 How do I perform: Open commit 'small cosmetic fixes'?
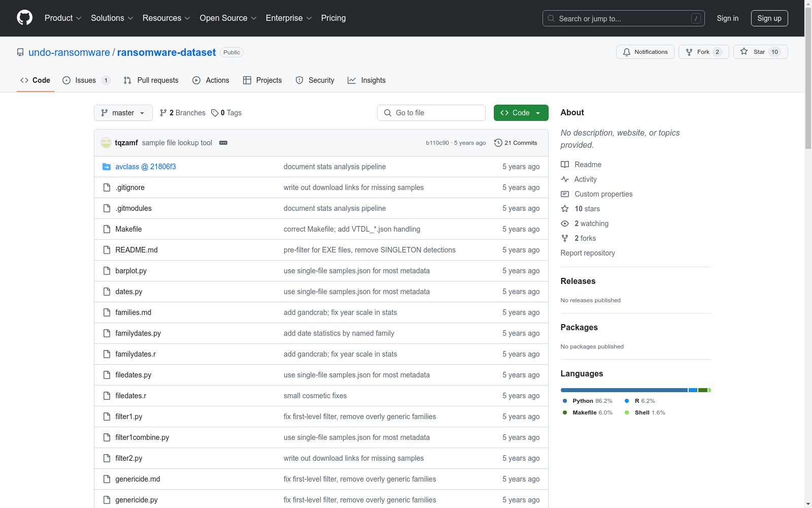coord(315,396)
